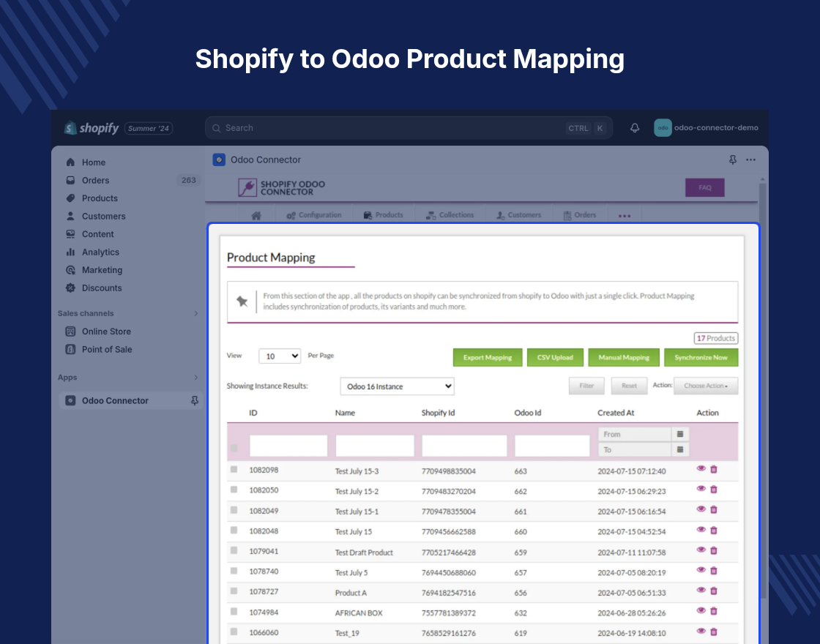Expand the Apps section chevron
Viewport: 820px width, 644px height.
tap(196, 378)
